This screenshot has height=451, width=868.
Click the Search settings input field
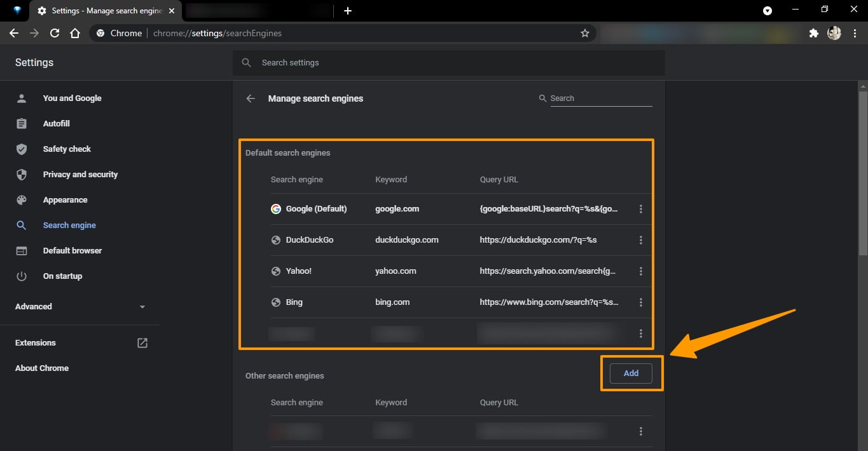449,63
